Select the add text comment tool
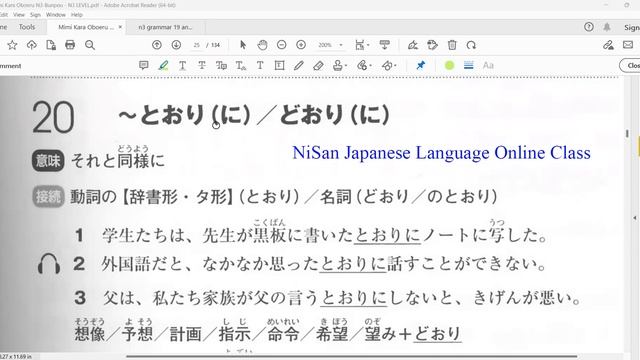Viewport: 640px width, 360px height. tap(260, 65)
